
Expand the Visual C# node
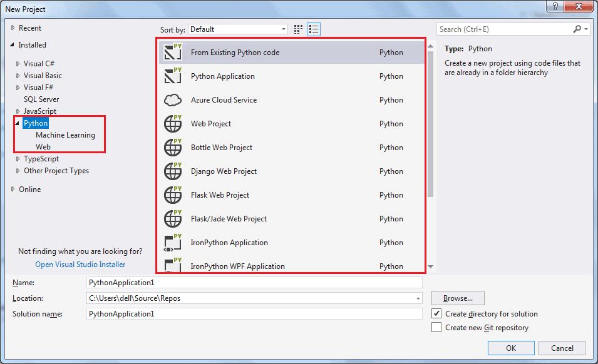(x=18, y=64)
